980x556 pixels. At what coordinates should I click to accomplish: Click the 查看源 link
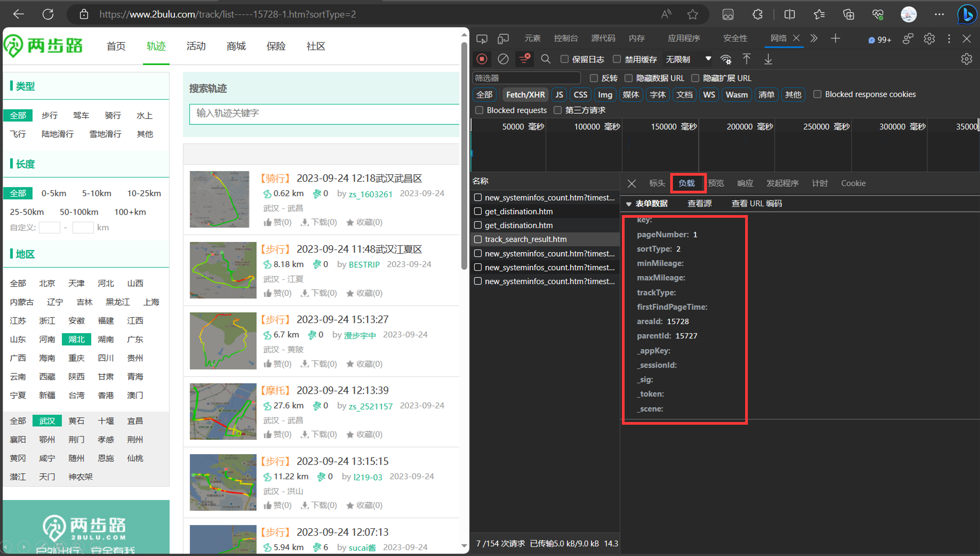700,203
